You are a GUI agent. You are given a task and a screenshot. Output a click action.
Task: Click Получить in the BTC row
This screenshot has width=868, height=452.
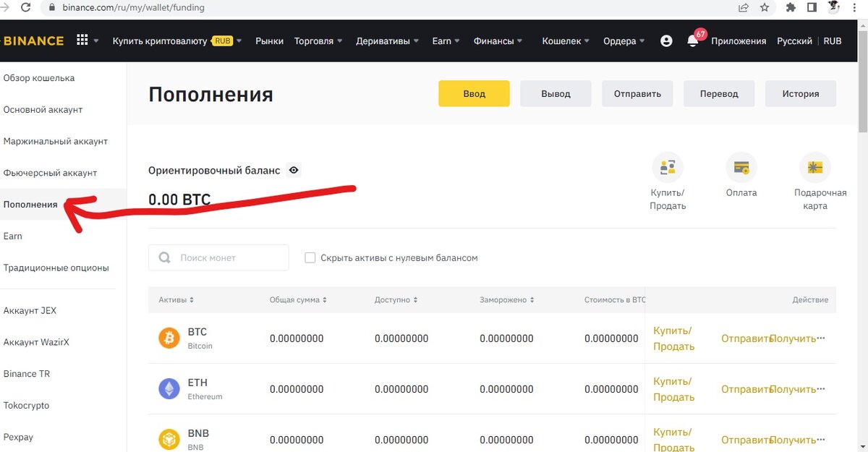tap(793, 338)
